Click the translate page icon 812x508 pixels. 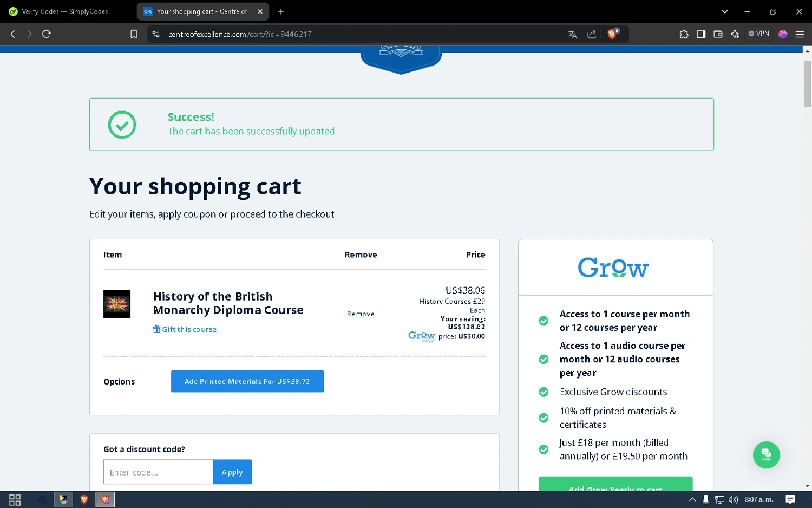(573, 34)
